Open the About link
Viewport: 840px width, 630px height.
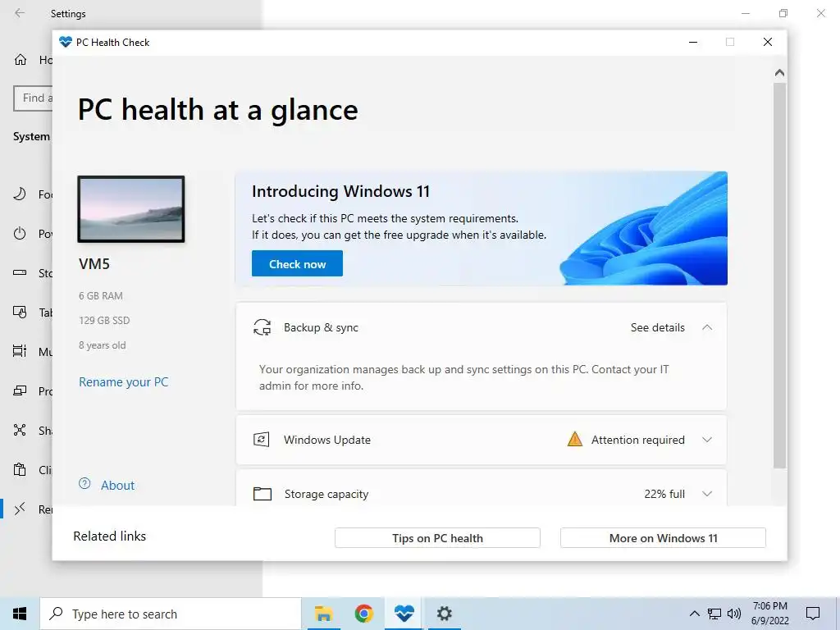coord(118,486)
